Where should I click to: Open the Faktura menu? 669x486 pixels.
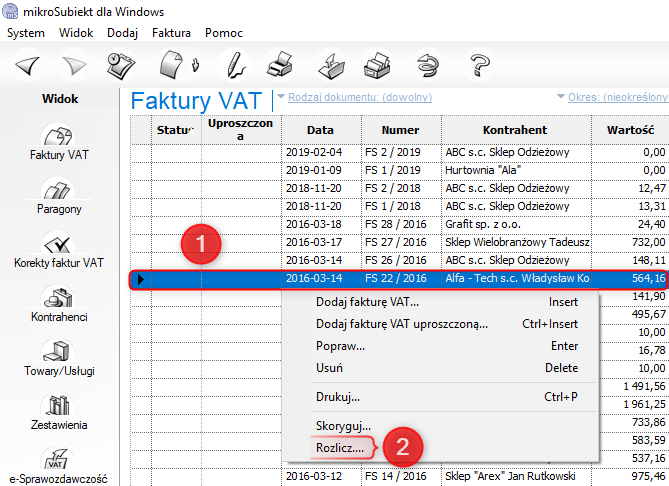pyautogui.click(x=171, y=33)
